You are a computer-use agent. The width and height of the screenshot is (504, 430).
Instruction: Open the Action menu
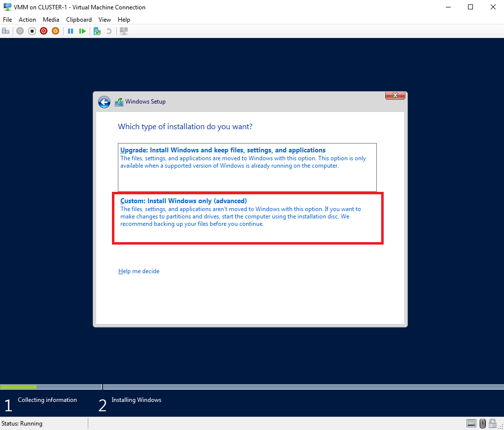tap(27, 20)
